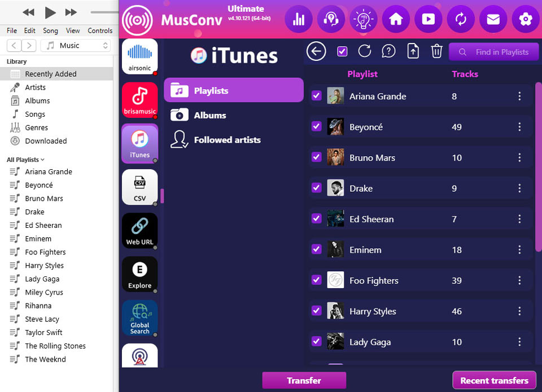Screen dimensions: 542x392
Task: Uncheck the Harry Styles playlist checkbox
Action: [316, 311]
